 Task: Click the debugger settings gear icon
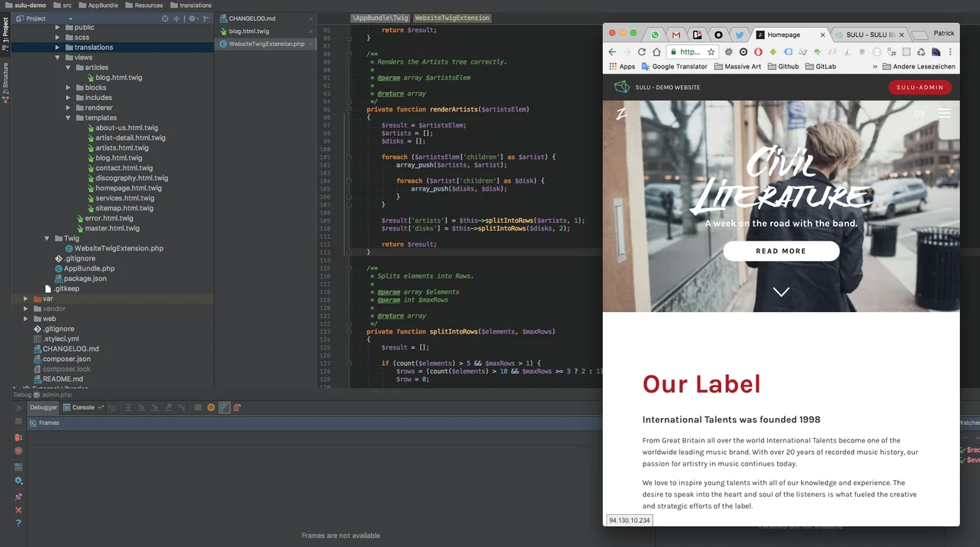click(18, 481)
